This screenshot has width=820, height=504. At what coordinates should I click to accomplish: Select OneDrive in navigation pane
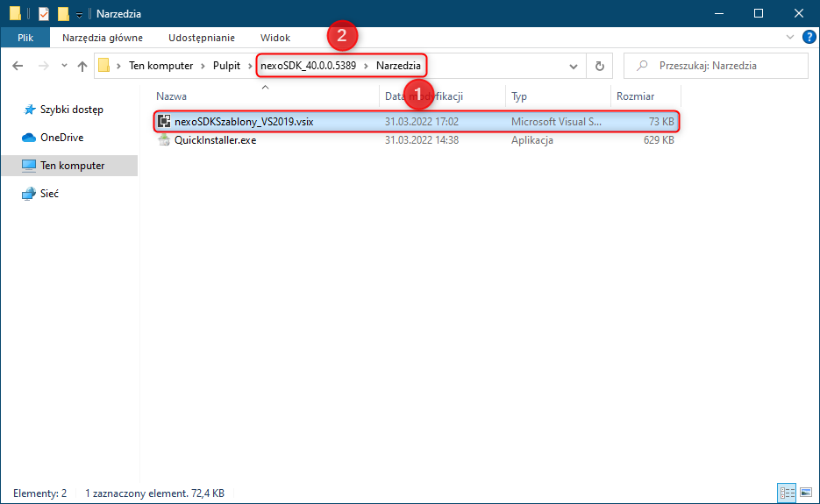point(61,138)
